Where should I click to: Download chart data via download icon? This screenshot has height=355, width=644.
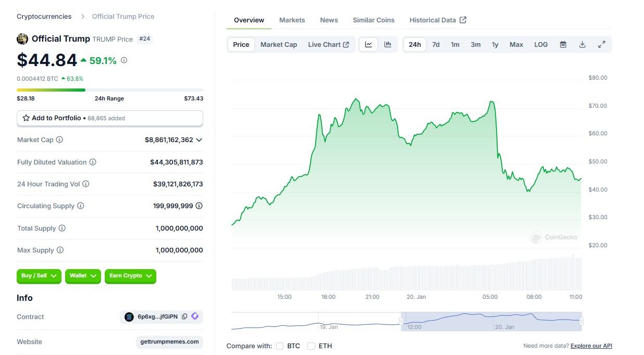(582, 44)
